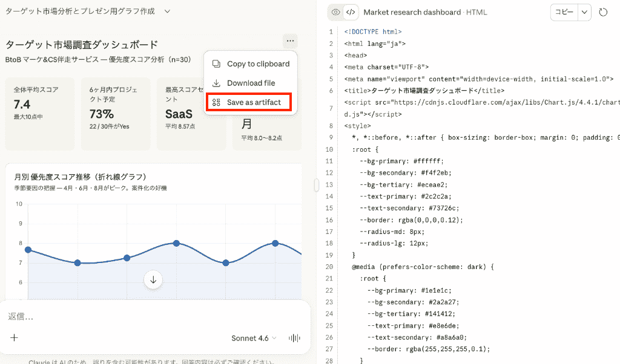
Task: Click chart title 月別 優先度スコア推移
Action: [x=81, y=177]
